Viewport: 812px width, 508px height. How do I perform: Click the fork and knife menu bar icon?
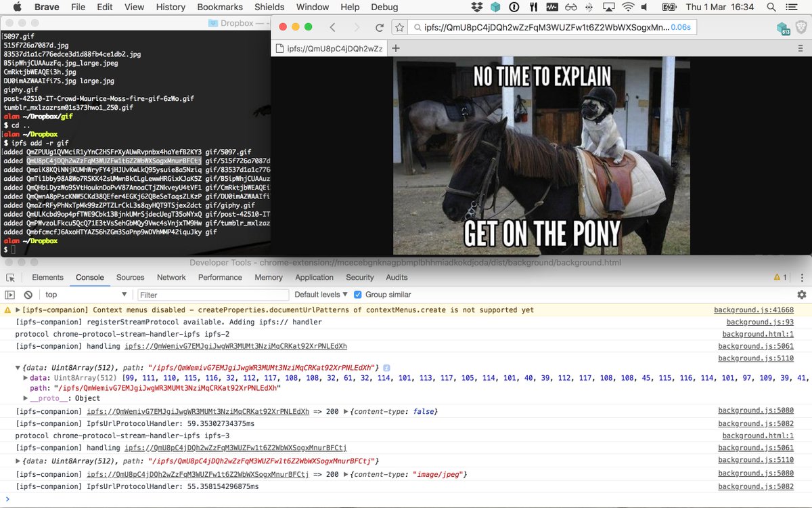pos(533,7)
